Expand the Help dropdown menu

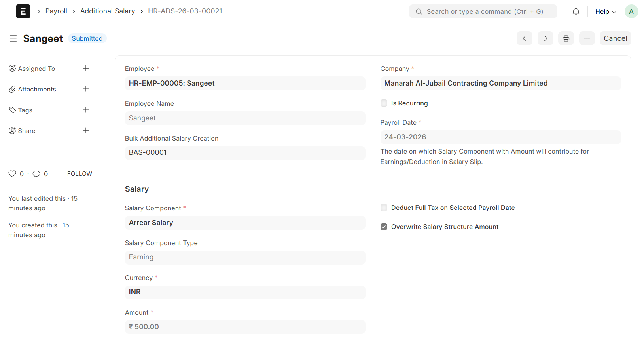[x=605, y=12]
